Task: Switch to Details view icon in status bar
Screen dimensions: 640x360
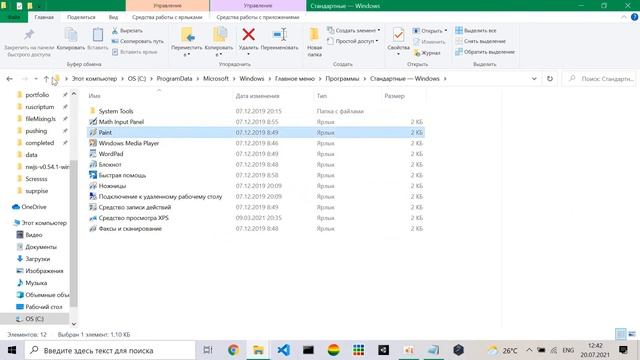Action: click(x=620, y=334)
